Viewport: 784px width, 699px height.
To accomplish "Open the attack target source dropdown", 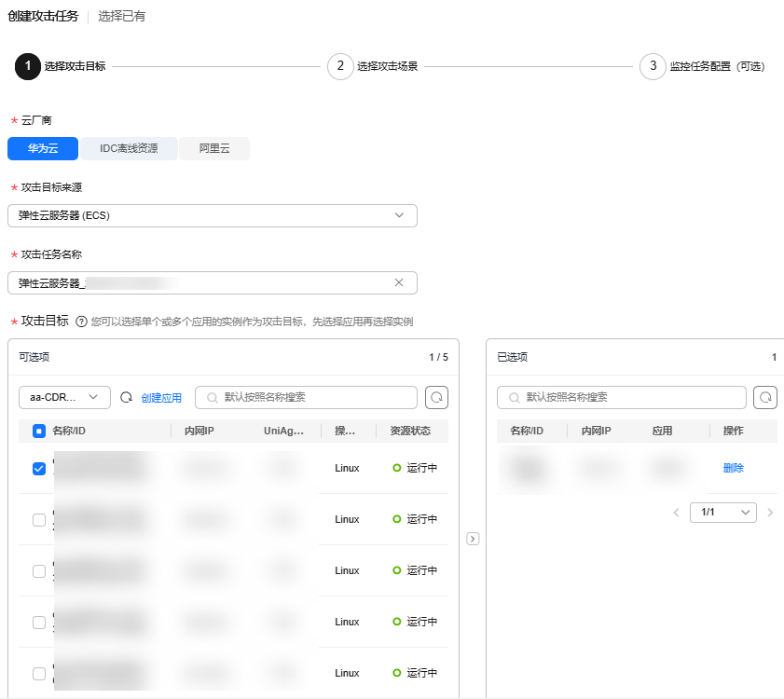I will (213, 215).
